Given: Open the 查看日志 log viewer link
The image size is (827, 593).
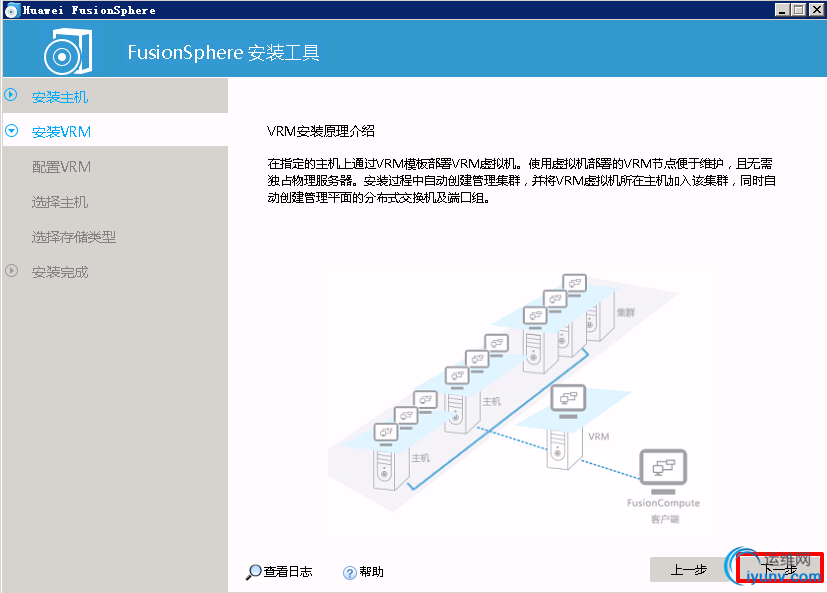Looking at the screenshot, I should (x=287, y=571).
